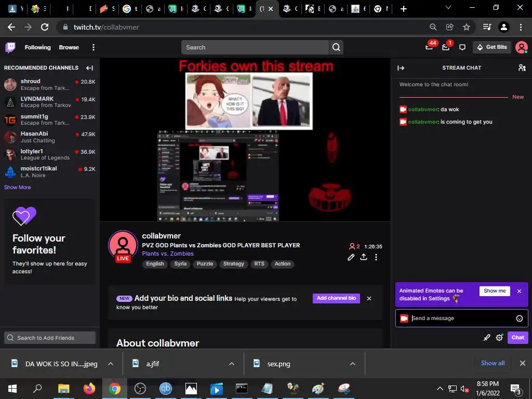
Task: Click the collabvmer LIVE avatar
Action: [123, 245]
